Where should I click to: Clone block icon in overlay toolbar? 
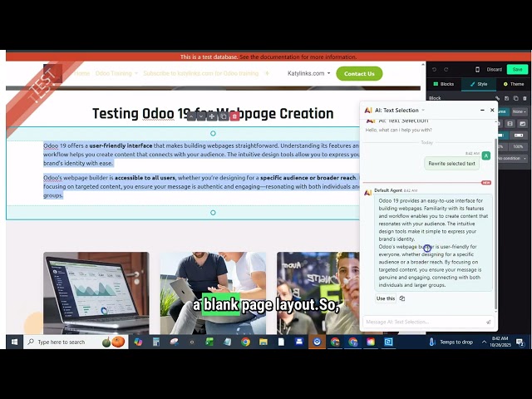coord(223,116)
